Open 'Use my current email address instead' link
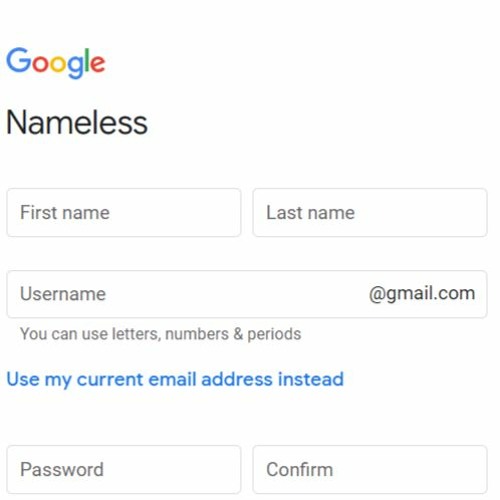This screenshot has width=500, height=500. [175, 379]
